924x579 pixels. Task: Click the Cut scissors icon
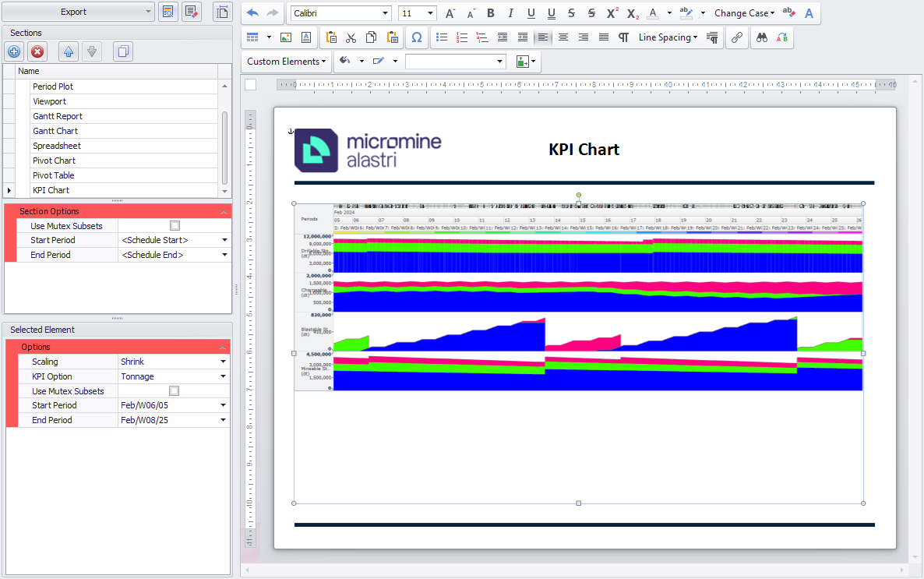coord(351,37)
